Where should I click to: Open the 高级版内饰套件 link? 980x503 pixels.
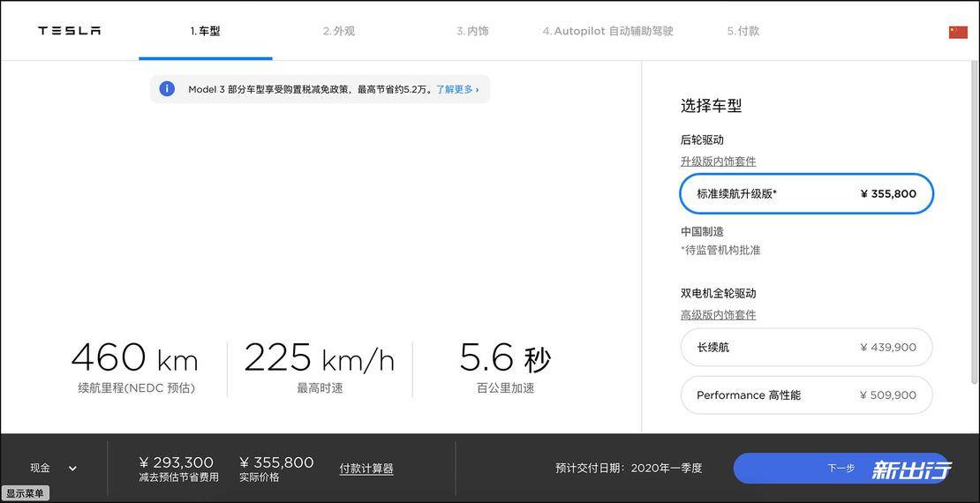[718, 315]
